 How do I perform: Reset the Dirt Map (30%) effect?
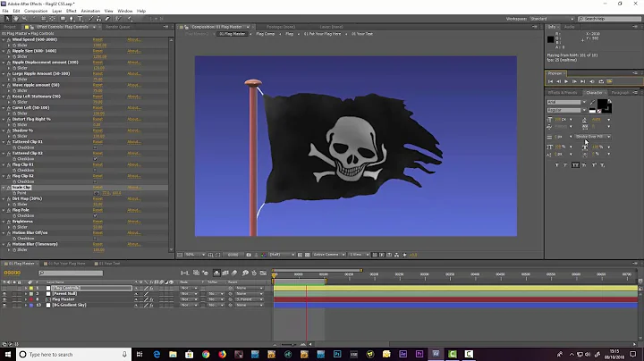click(97, 198)
